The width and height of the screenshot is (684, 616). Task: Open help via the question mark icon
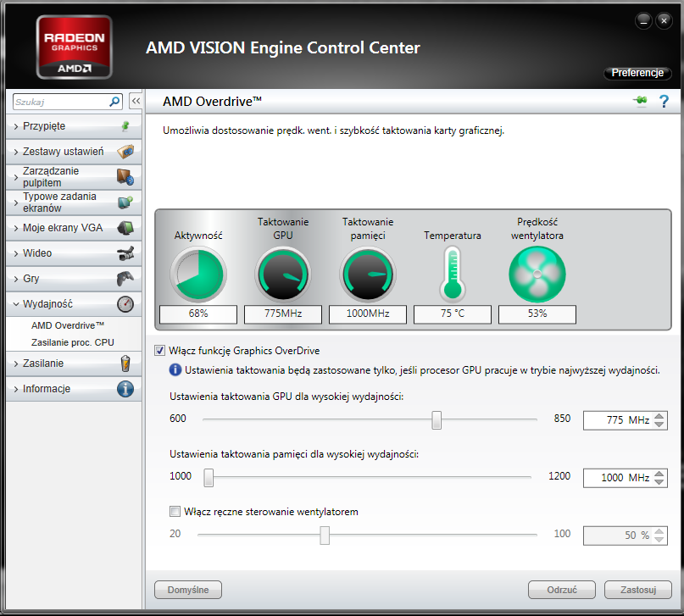(x=664, y=102)
